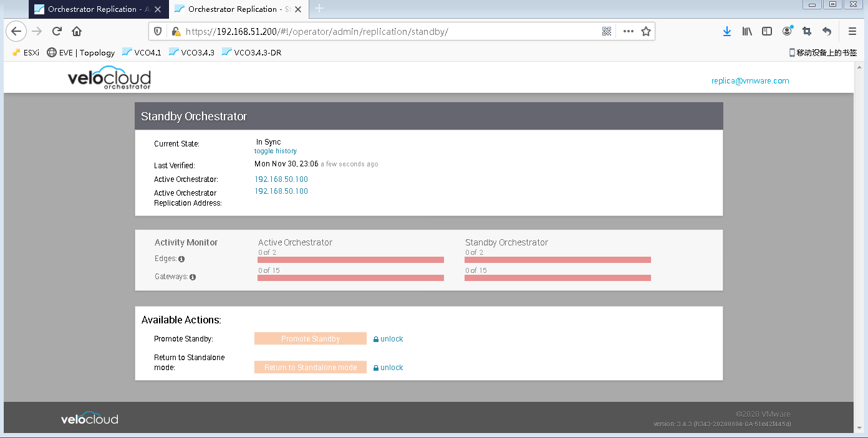The image size is (868, 438).
Task: Click the Standby Orchestrator Gateways progress bar
Action: pyautogui.click(x=557, y=278)
